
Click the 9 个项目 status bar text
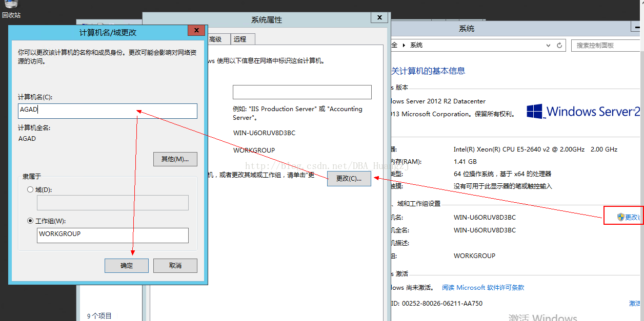tap(99, 316)
